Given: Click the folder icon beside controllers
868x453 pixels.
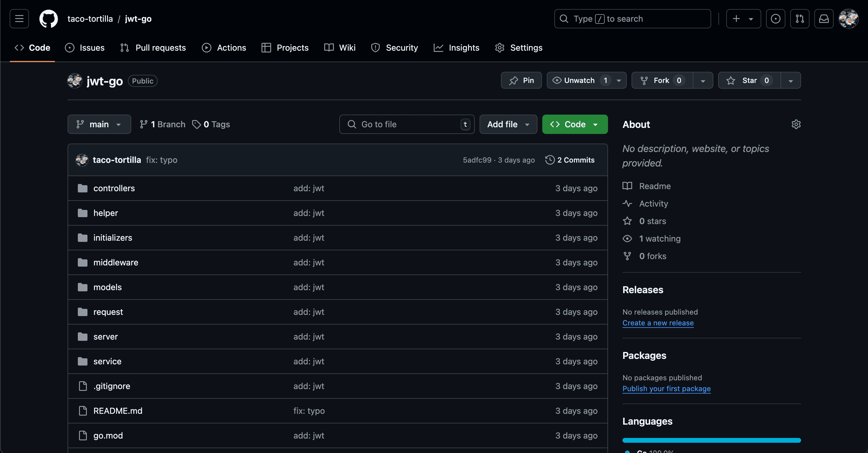Looking at the screenshot, I should tap(83, 188).
